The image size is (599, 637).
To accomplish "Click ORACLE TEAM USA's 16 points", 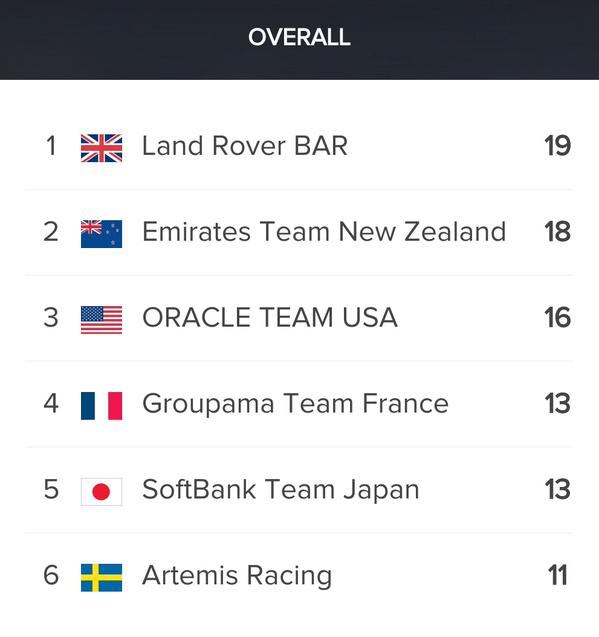I will click(558, 318).
